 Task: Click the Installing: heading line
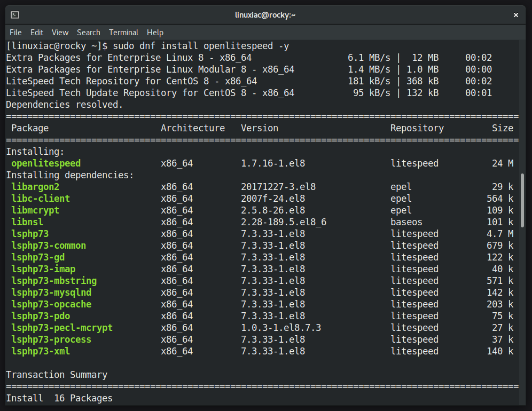click(x=35, y=152)
